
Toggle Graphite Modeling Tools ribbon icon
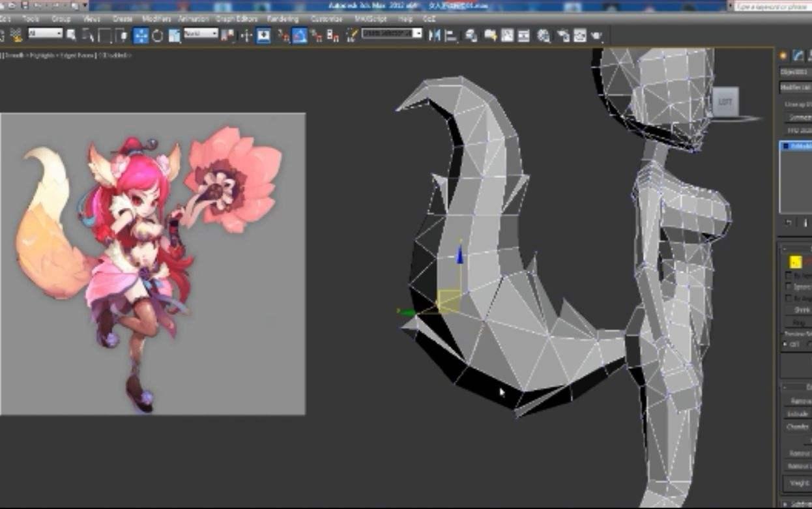(x=489, y=35)
